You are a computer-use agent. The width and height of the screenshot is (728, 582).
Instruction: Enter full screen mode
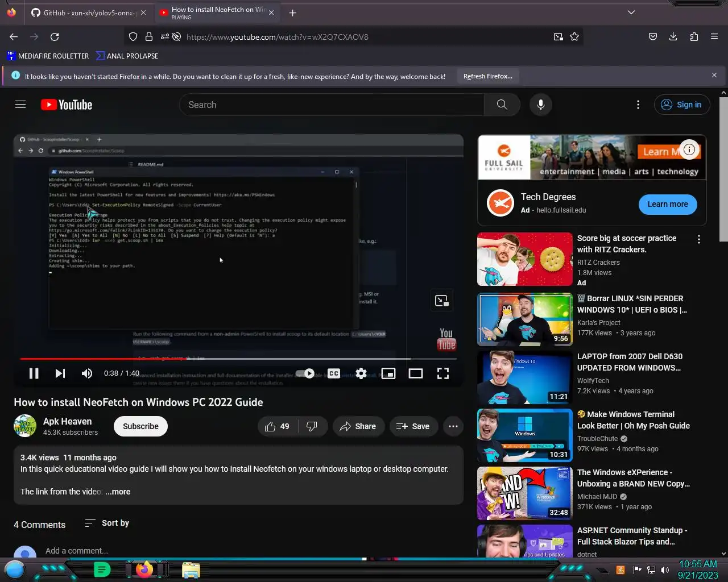coord(443,373)
